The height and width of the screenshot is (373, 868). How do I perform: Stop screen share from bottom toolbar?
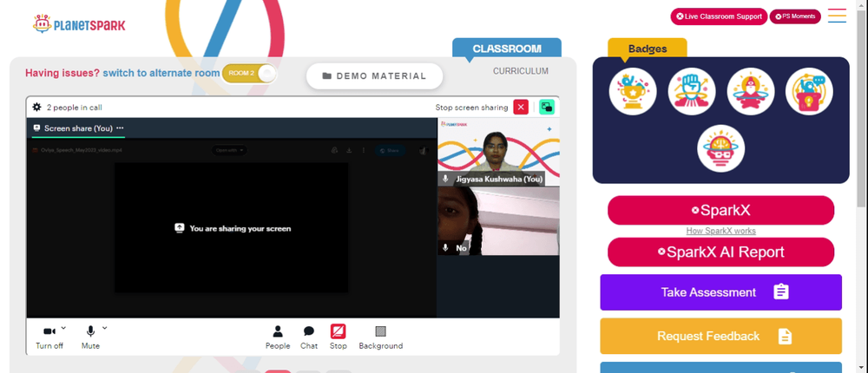tap(339, 337)
